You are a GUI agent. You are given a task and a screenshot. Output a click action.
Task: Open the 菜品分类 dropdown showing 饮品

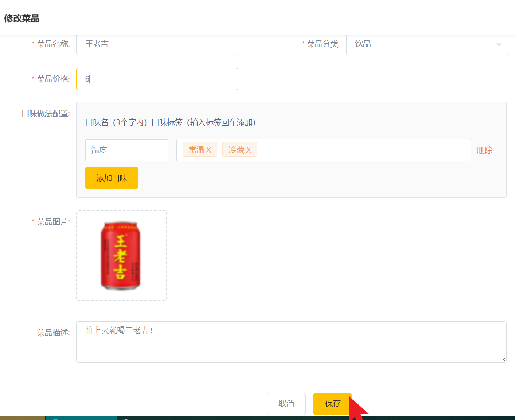[x=427, y=44]
